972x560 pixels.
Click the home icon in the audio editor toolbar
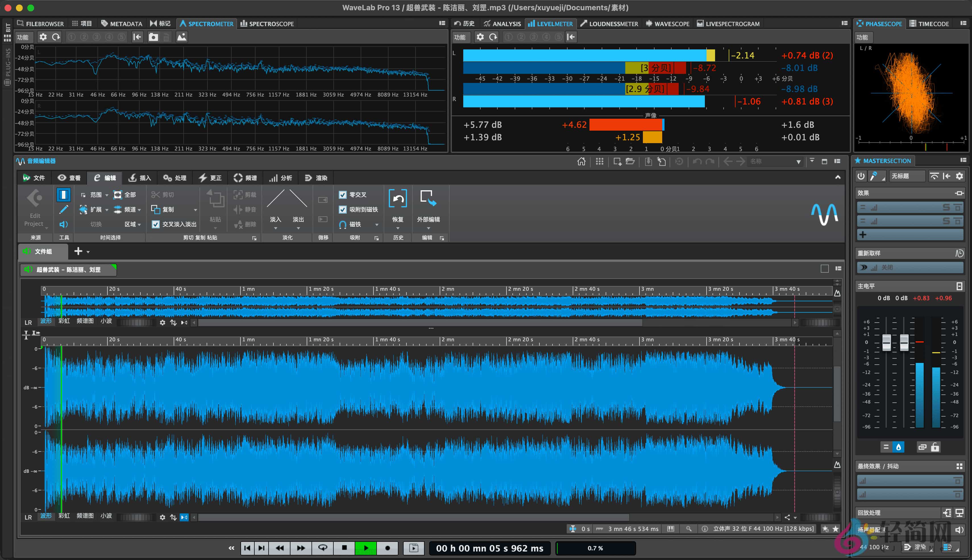[x=582, y=162]
